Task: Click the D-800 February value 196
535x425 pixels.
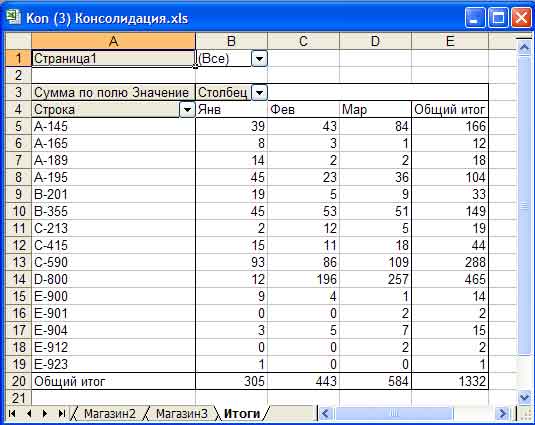Action: pyautogui.click(x=303, y=279)
